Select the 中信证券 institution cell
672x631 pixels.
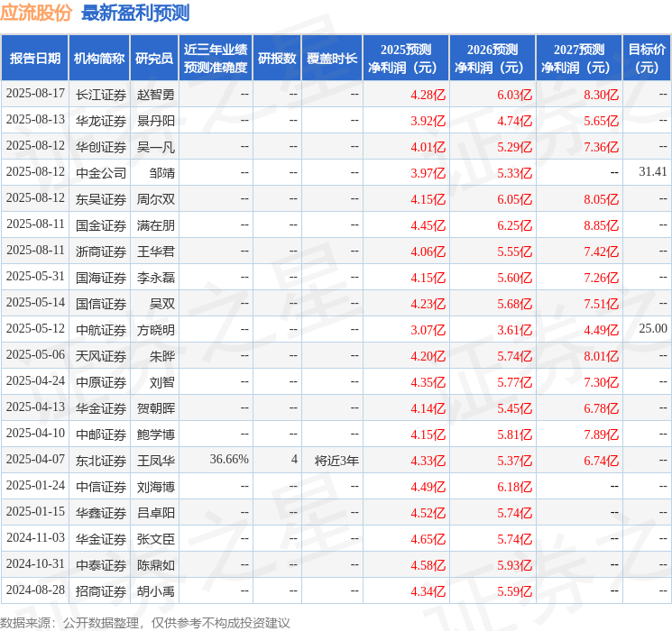pos(101,487)
